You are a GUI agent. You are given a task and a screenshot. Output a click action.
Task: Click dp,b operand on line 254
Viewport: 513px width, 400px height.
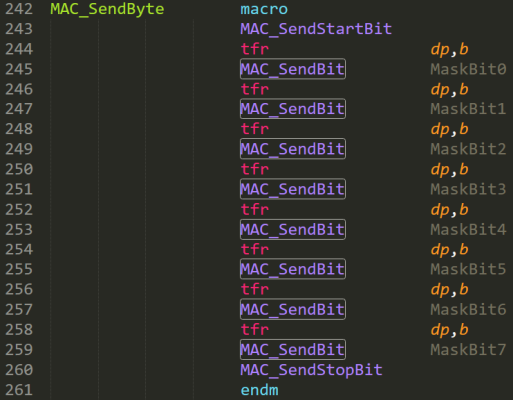tap(449, 250)
